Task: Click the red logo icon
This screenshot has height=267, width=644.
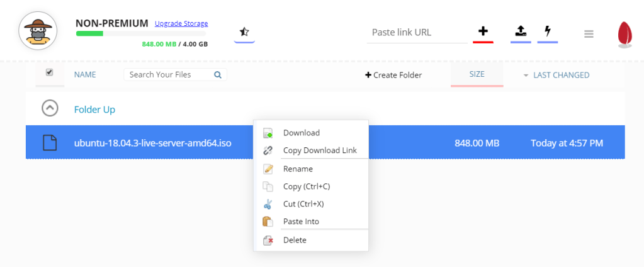Action: [624, 34]
